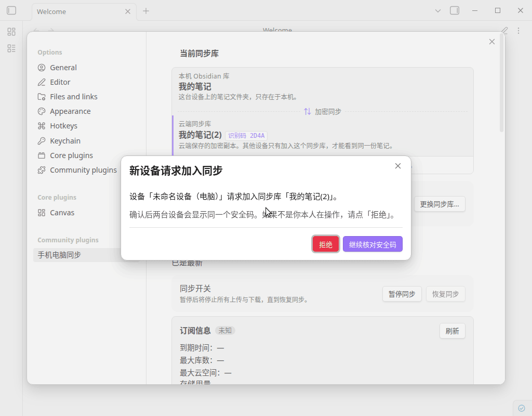Click the 刷新 button in 订阅信息
The image size is (532, 416).
pos(453,331)
